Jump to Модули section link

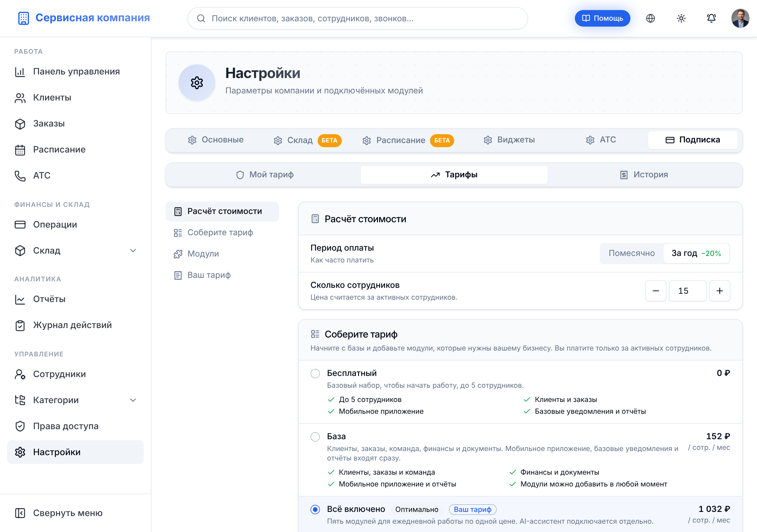222,254
